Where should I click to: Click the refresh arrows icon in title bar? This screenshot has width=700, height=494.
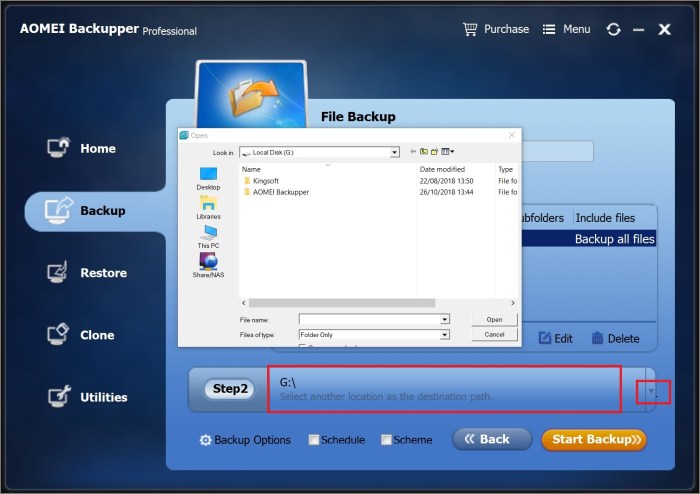point(613,29)
